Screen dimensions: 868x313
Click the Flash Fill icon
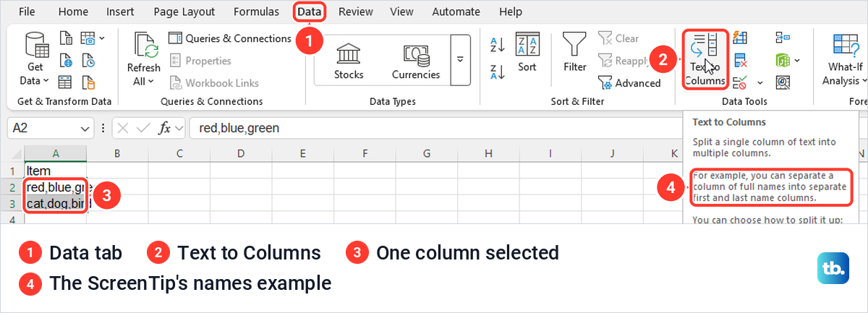pos(741,38)
